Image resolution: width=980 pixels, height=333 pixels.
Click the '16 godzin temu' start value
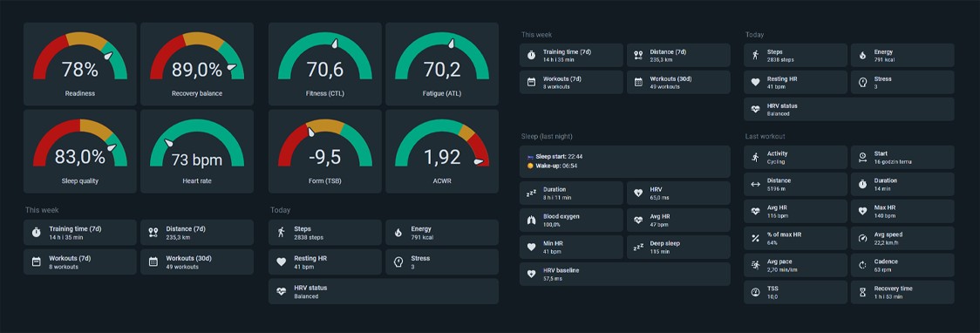(x=893, y=162)
